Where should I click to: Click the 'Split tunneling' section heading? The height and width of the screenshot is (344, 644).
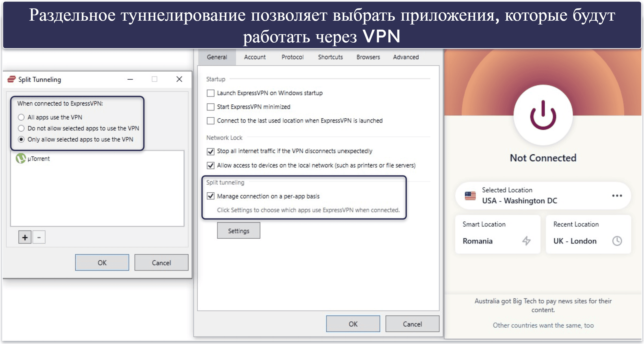pos(225,182)
